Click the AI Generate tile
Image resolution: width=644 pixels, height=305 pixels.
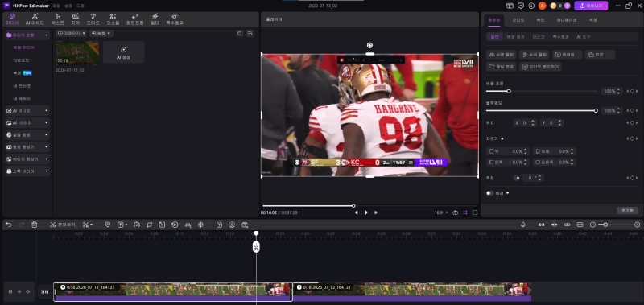click(124, 52)
